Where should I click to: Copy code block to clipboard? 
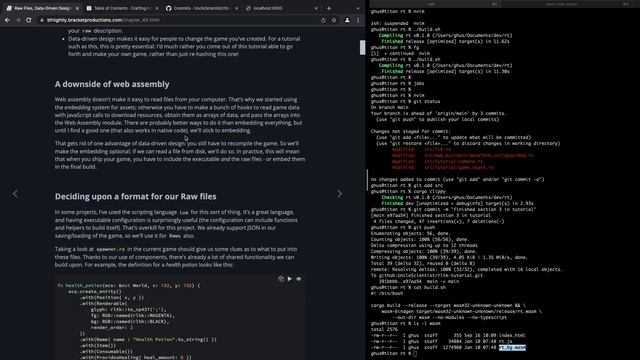coord(281,279)
